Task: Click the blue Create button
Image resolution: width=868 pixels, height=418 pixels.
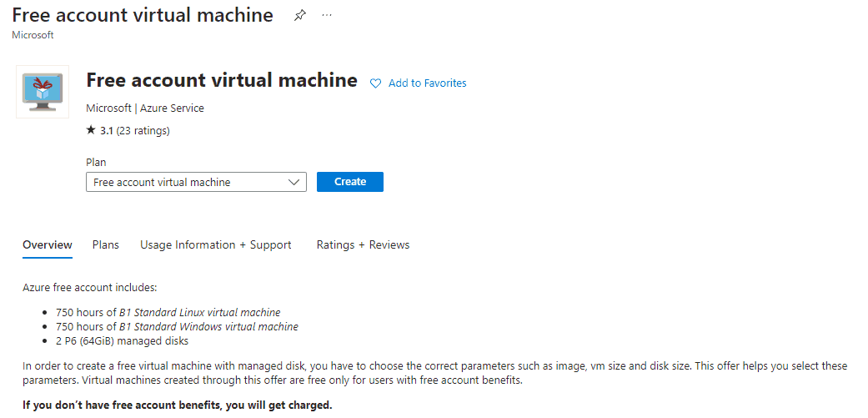Action: [x=350, y=182]
